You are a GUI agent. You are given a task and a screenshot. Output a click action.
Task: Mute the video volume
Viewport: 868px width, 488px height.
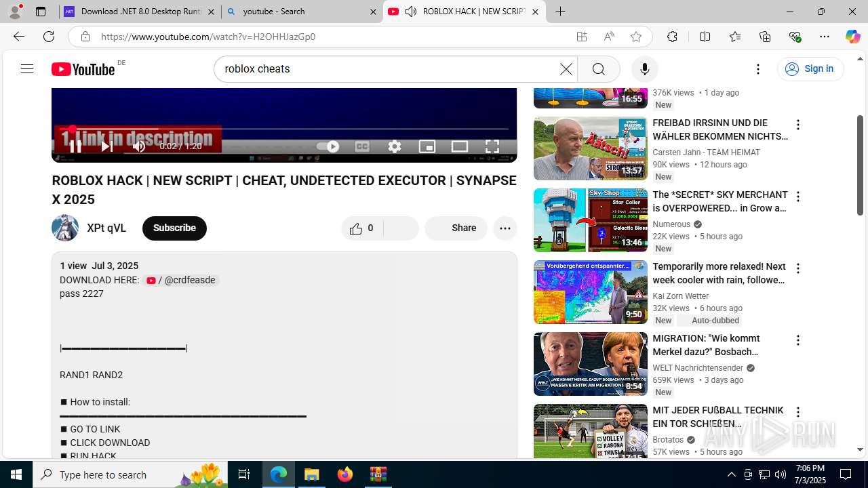click(x=139, y=146)
